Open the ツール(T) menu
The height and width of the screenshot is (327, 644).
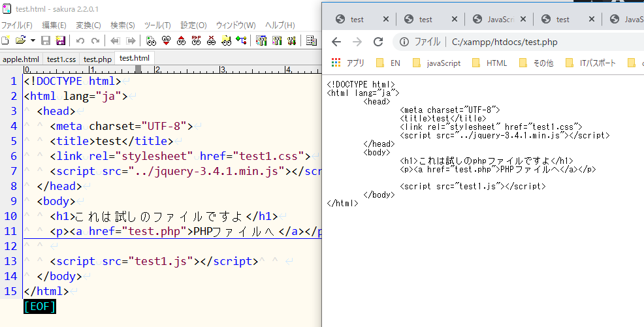[x=157, y=25]
